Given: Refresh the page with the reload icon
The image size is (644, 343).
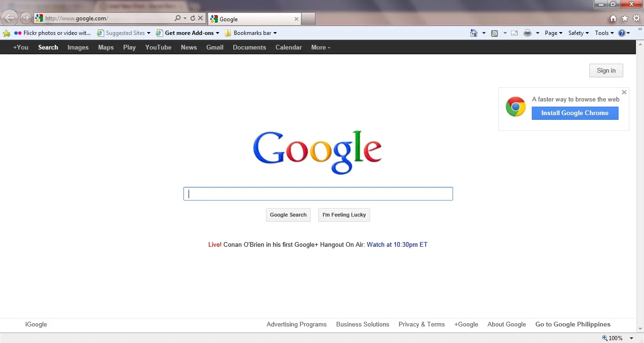Looking at the screenshot, I should tap(193, 18).
